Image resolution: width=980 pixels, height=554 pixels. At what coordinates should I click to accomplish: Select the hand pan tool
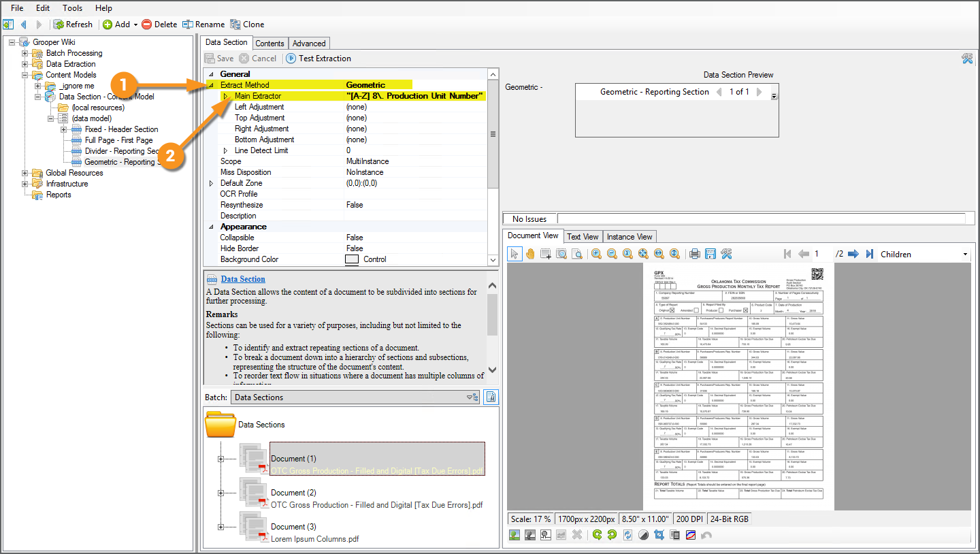click(530, 254)
